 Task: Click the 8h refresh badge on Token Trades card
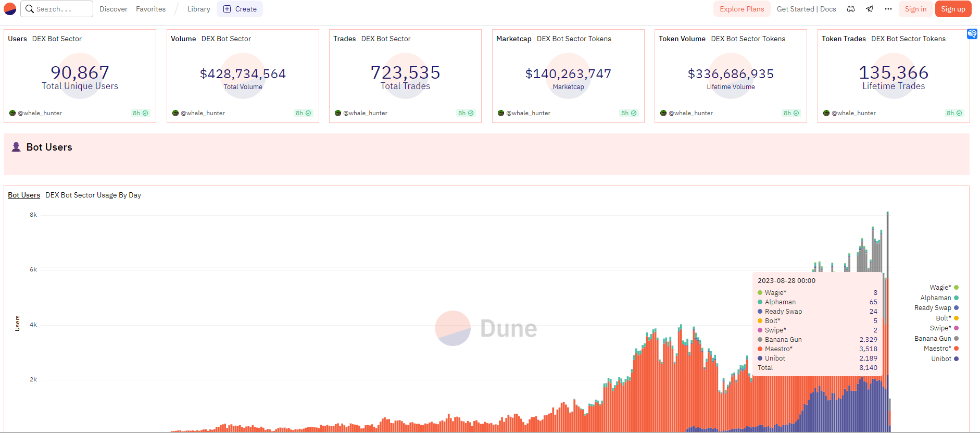coord(954,113)
